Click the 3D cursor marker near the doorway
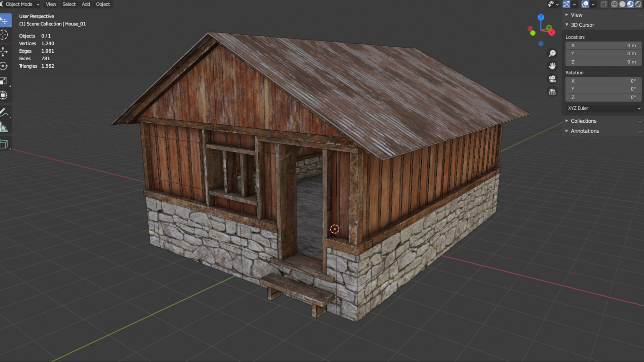 [334, 229]
